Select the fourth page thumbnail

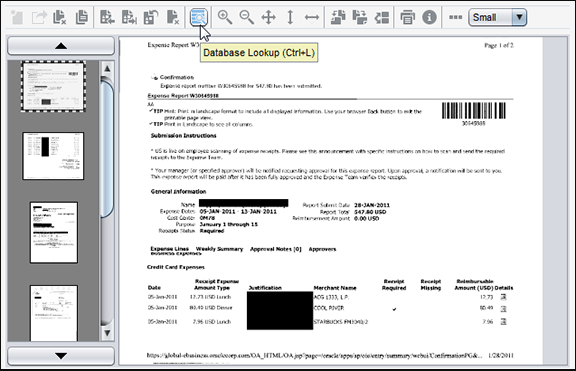tap(54, 313)
